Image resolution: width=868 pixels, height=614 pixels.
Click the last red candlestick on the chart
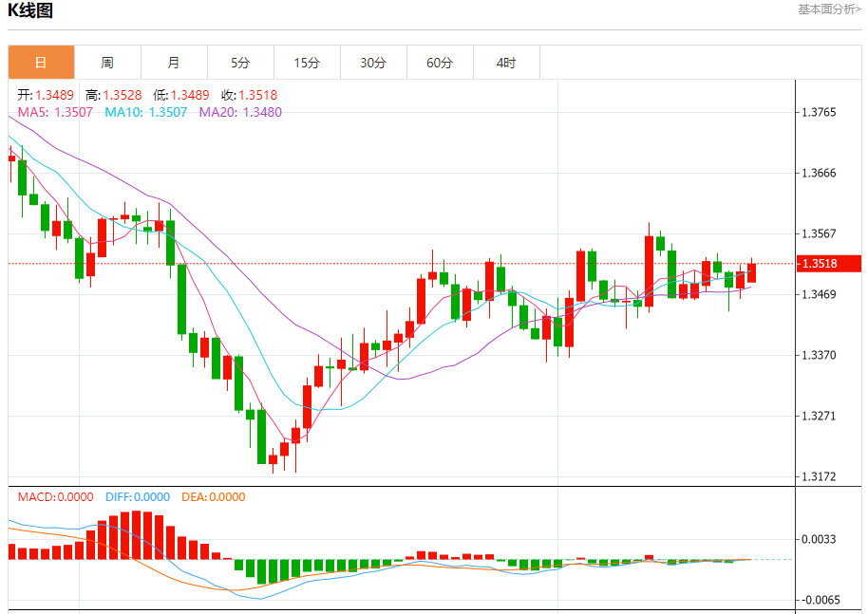(751, 272)
